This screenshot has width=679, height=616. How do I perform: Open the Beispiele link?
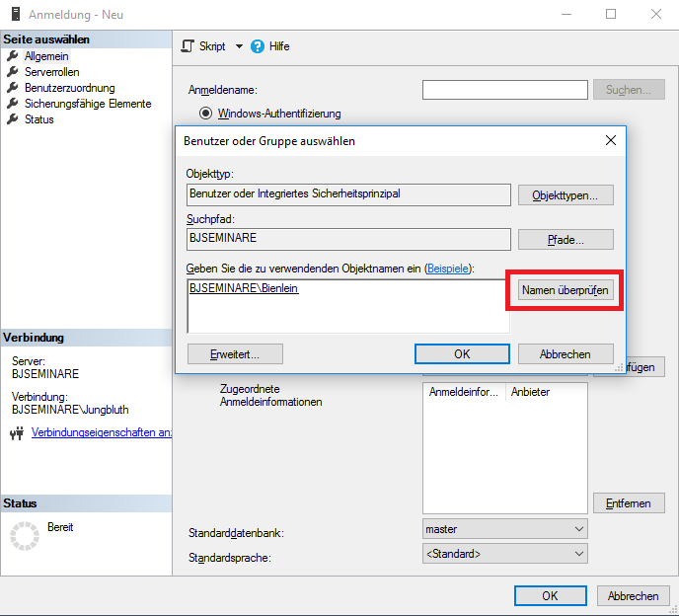[x=448, y=269]
